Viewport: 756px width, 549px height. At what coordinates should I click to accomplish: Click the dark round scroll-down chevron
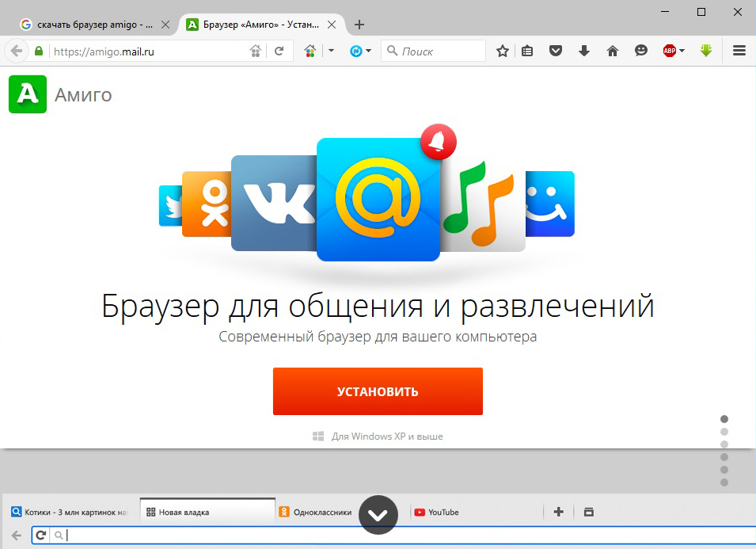(378, 515)
